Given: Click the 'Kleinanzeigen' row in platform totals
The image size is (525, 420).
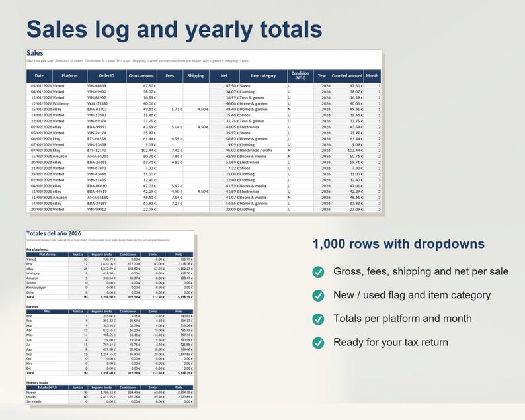Looking at the screenshot, I should pos(110,288).
